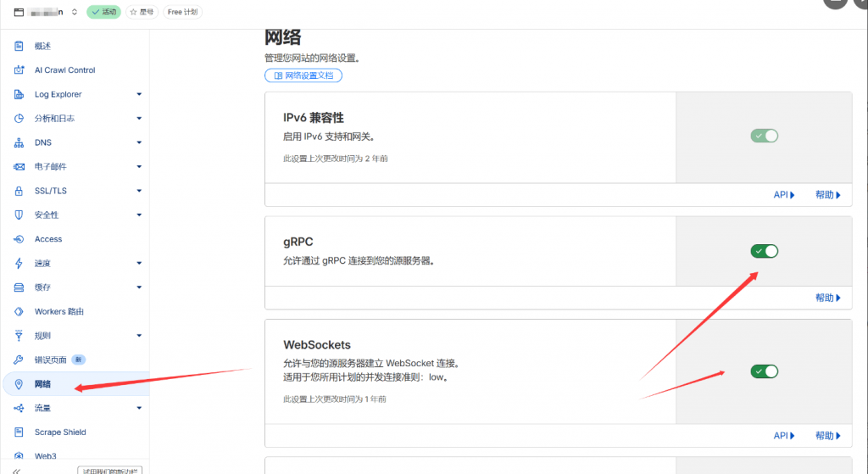
Task: Click the 新 badge beside 错误页面
Action: coord(79,360)
